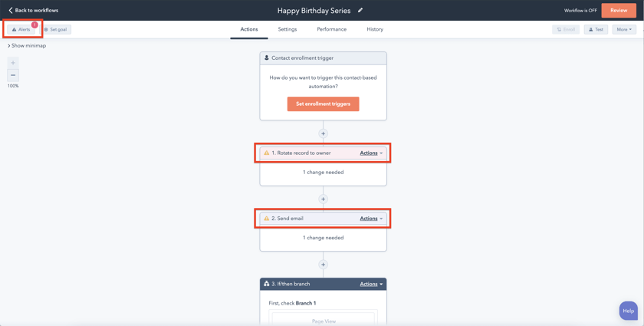Open Actions dropdown for If/then branch
The image size is (644, 326).
(371, 284)
